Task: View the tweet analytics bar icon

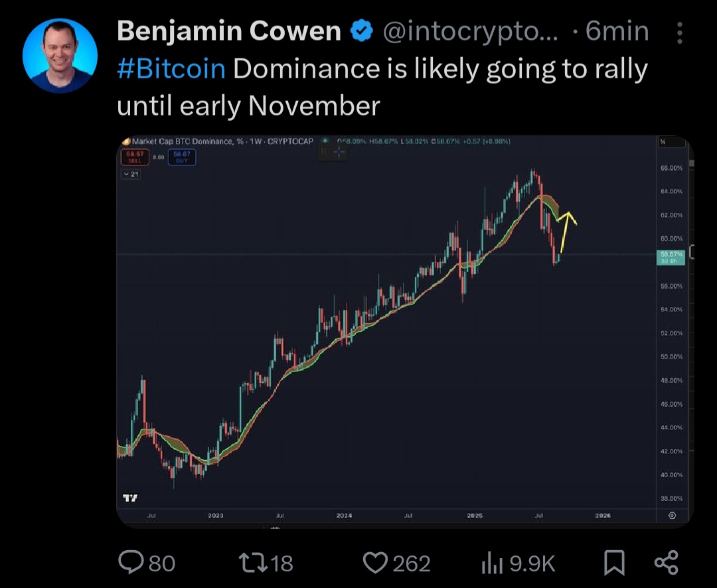Action: 492,563
